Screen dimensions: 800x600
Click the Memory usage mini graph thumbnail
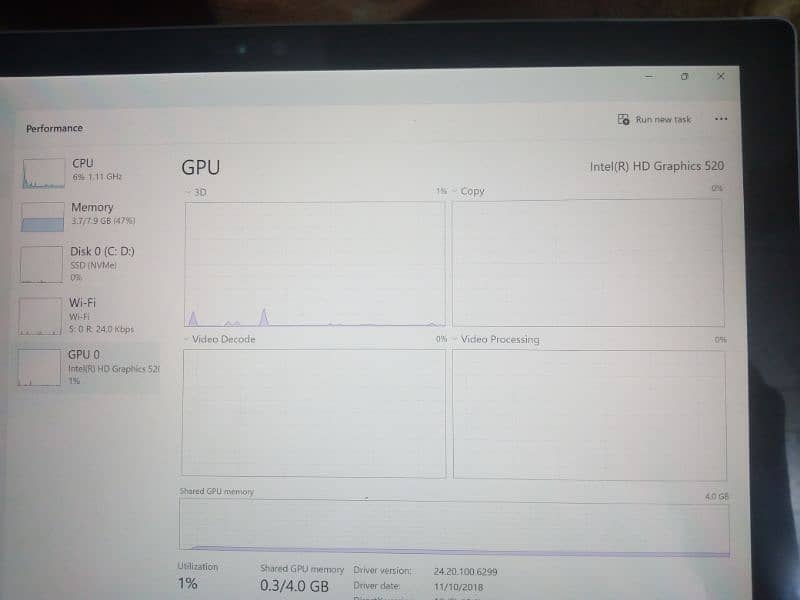[x=42, y=217]
